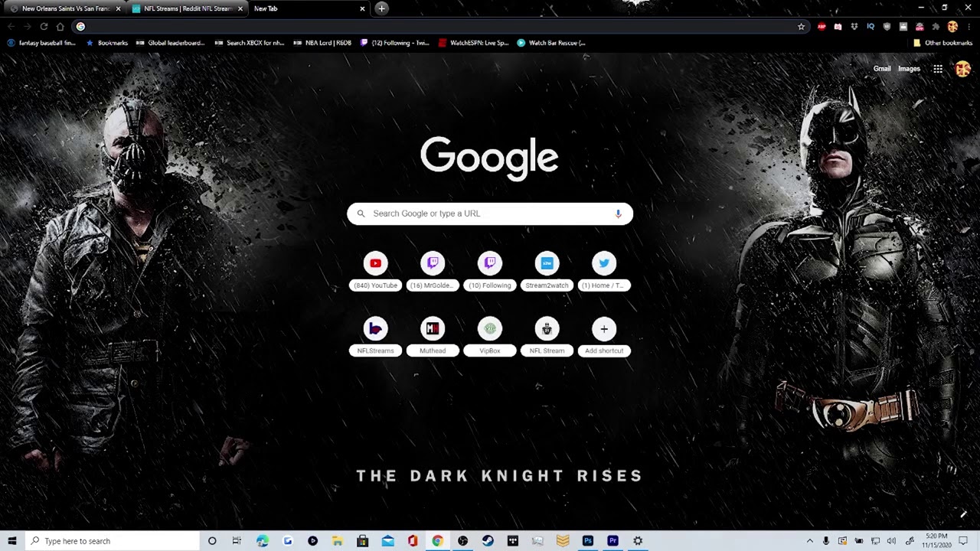Viewport: 980px width, 551px height.
Task: Open the AdBlock Plus extension
Action: [822, 27]
